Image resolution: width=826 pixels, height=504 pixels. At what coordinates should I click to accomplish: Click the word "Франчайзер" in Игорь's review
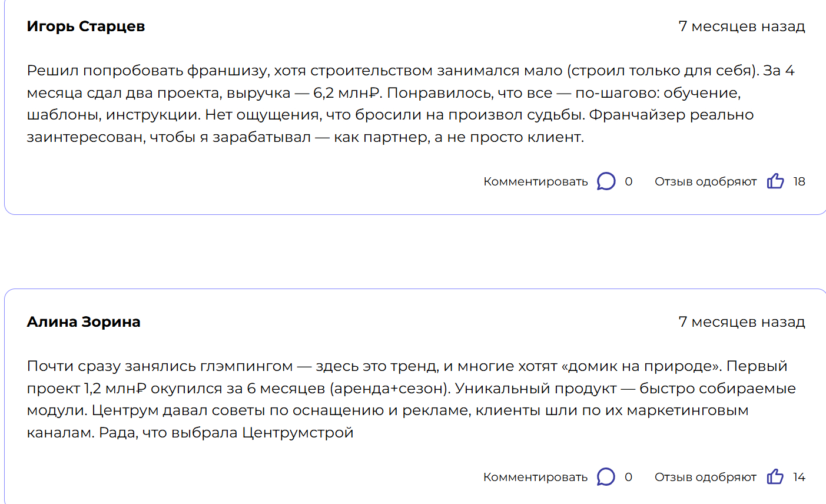(637, 115)
